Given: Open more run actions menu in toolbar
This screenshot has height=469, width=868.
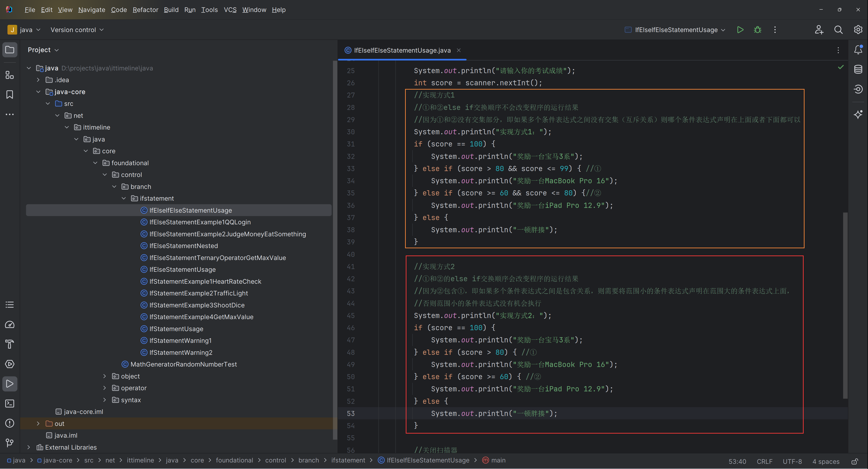Looking at the screenshot, I should tap(775, 30).
